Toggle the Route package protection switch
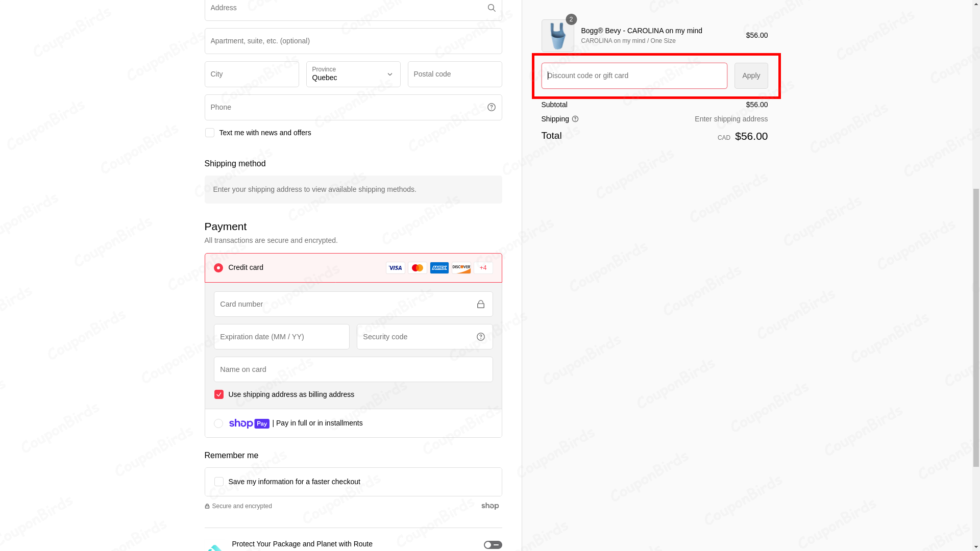980x551 pixels. click(x=493, y=545)
